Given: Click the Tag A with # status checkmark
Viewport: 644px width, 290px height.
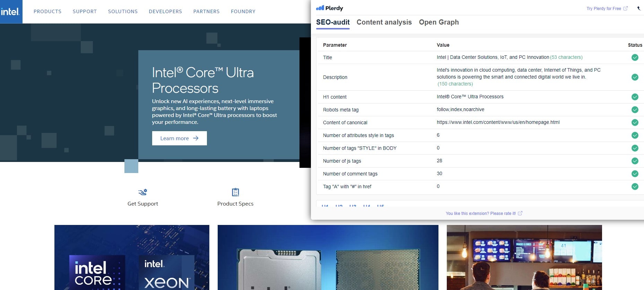Looking at the screenshot, I should pyautogui.click(x=635, y=187).
